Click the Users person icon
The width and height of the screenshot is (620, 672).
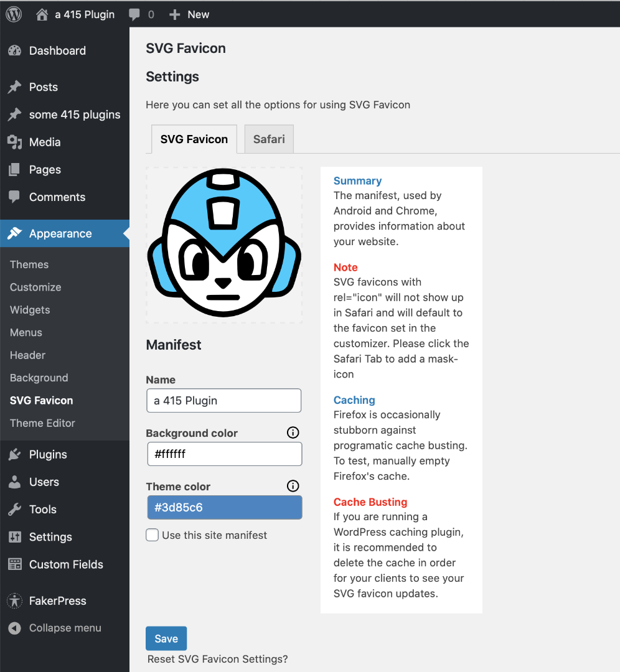point(14,482)
